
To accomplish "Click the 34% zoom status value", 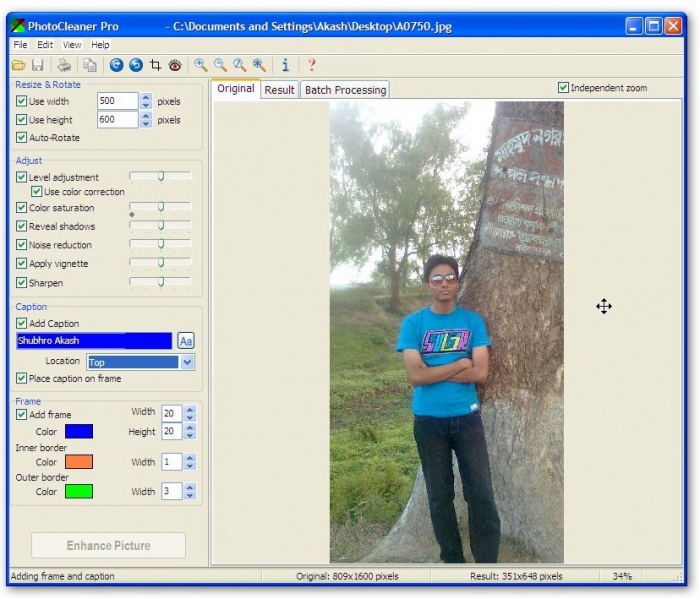I will point(622,576).
